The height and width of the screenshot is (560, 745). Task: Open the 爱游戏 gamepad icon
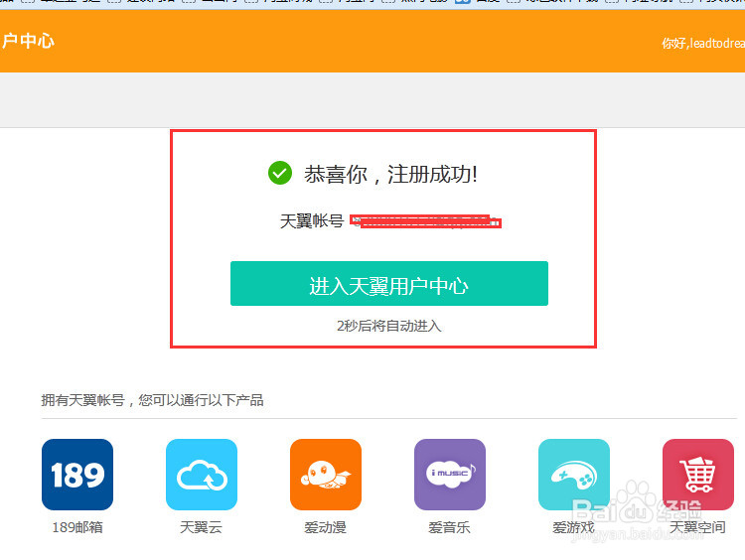pos(574,474)
